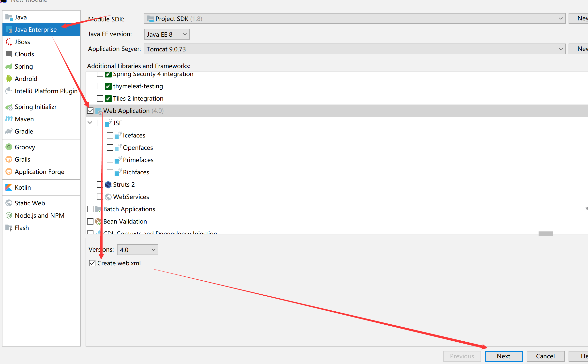
Task: Enable the Batch Applications checkbox
Action: (x=90, y=209)
